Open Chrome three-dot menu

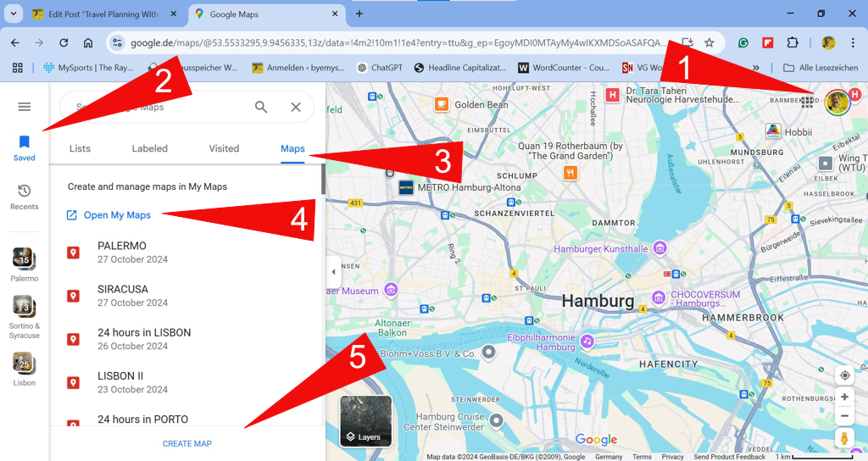(x=853, y=42)
